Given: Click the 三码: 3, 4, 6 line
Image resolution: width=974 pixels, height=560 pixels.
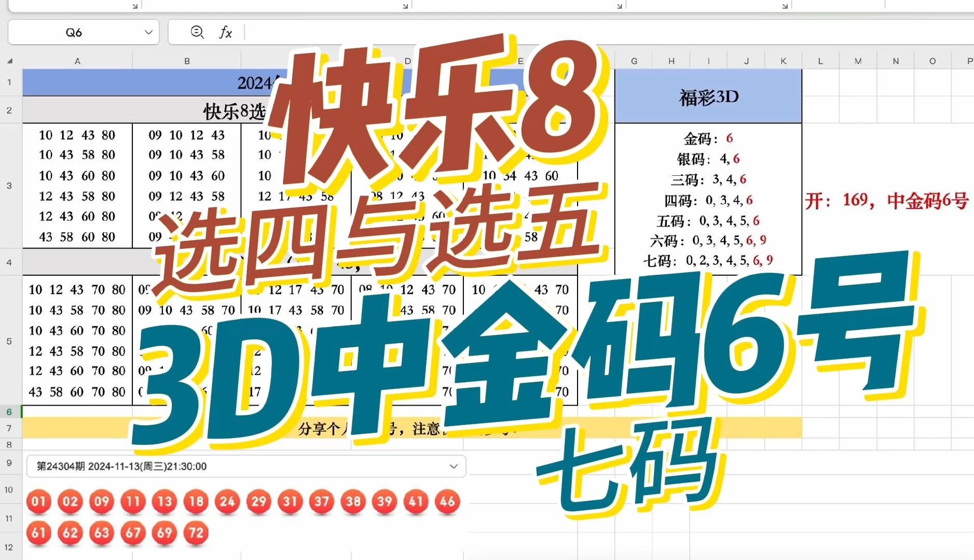Looking at the screenshot, I should [x=708, y=179].
